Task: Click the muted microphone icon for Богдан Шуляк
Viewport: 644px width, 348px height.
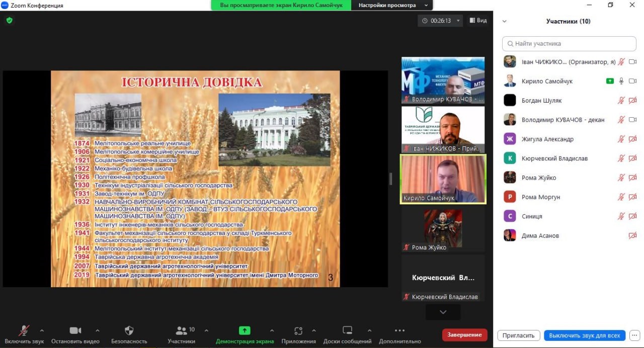Action: [x=621, y=100]
